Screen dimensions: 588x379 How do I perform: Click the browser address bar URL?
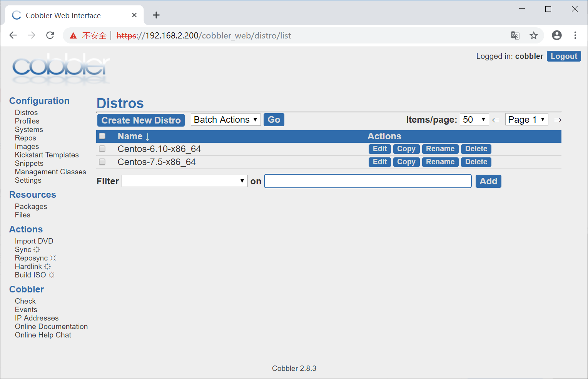[x=204, y=35]
